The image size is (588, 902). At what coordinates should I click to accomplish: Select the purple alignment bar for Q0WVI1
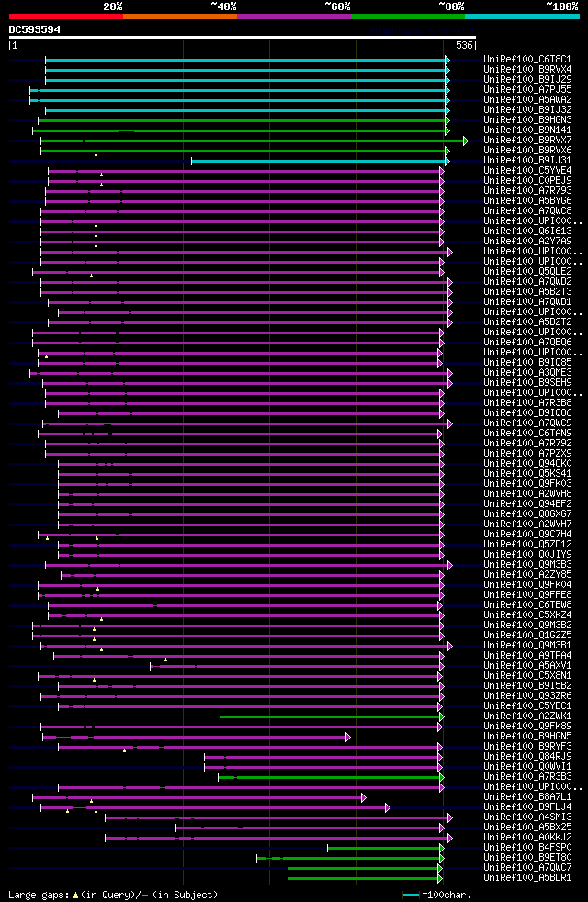[x=323, y=767]
